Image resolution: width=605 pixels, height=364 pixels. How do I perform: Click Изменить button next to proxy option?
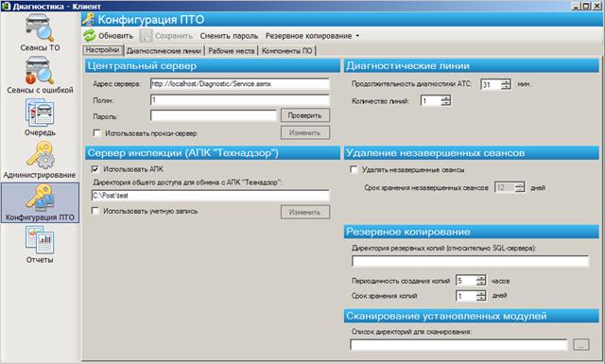304,132
